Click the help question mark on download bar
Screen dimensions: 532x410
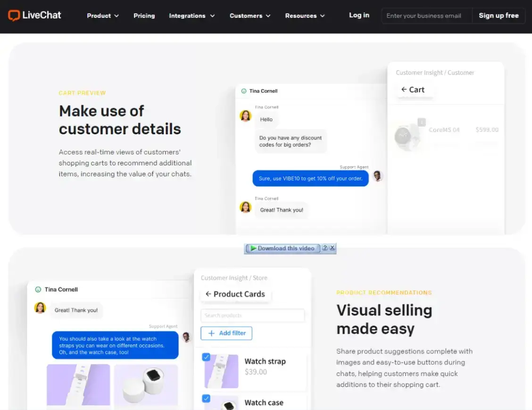click(x=324, y=248)
